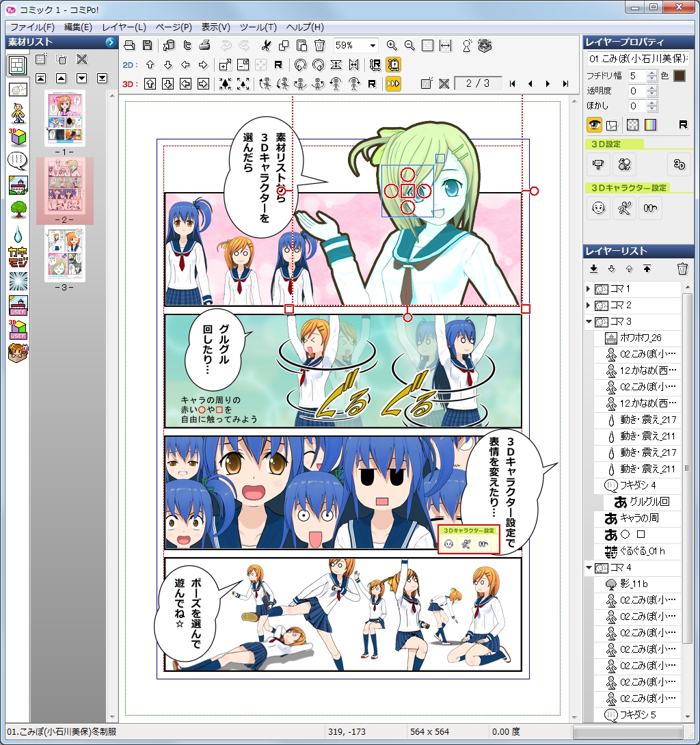Move layer to top in layer list
Viewport: 700px width, 745px height.
point(647,269)
